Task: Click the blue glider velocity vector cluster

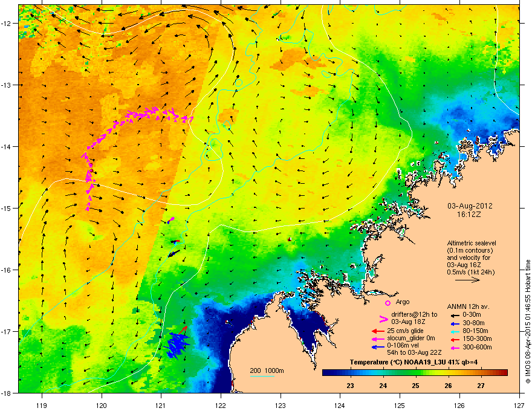Action: pyautogui.click(x=177, y=345)
